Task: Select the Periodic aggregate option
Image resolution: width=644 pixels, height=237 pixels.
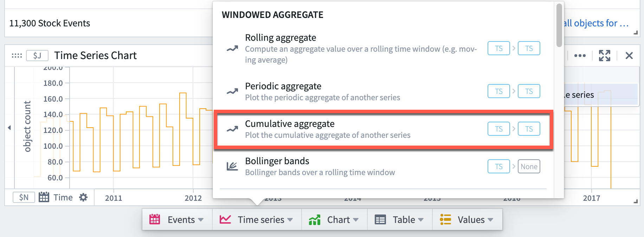Action: (383, 91)
